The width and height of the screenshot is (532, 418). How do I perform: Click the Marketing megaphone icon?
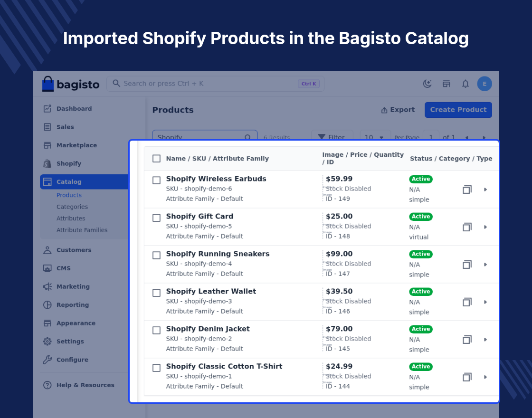tap(47, 287)
